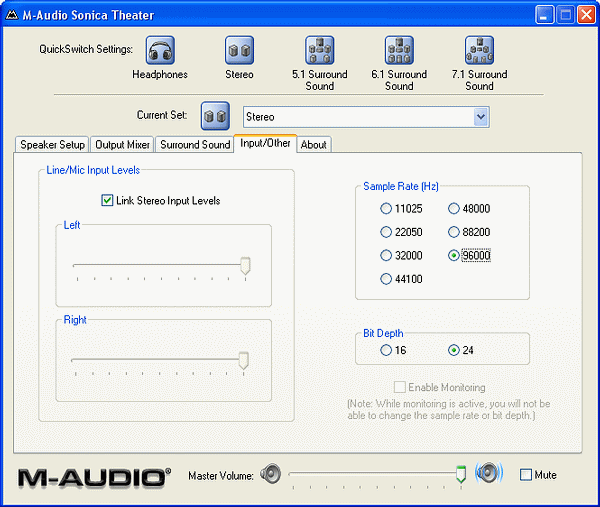The image size is (600, 507).
Task: Tick the Enable Monitoring checkbox
Action: pos(399,387)
